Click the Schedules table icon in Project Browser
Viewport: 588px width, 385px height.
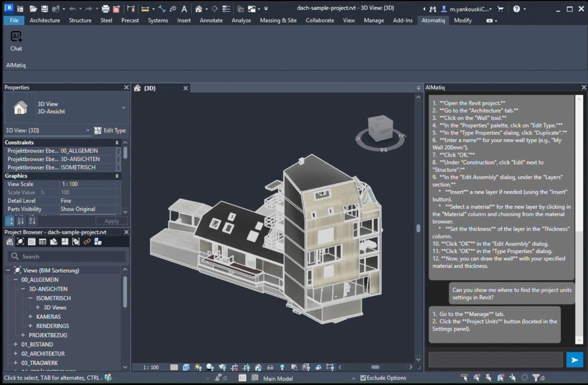43,242
